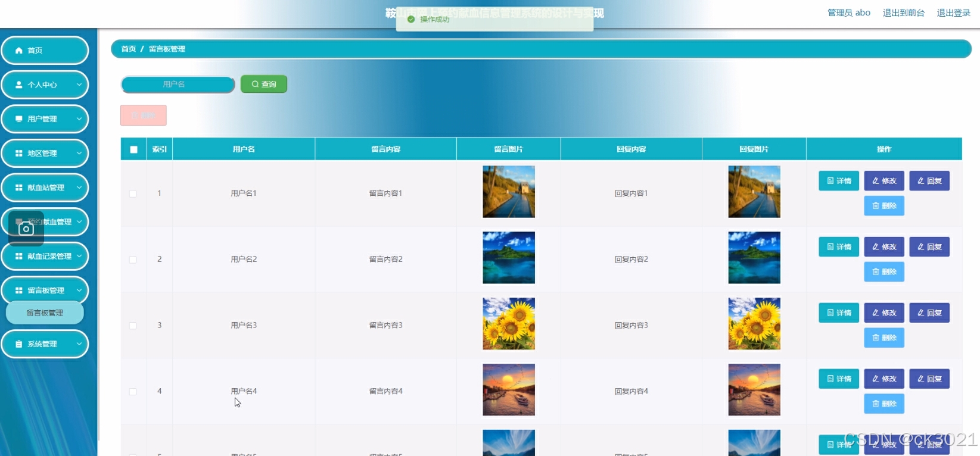The height and width of the screenshot is (456, 980).
Task: Check the checkbox for row 用户名3
Action: (x=133, y=326)
